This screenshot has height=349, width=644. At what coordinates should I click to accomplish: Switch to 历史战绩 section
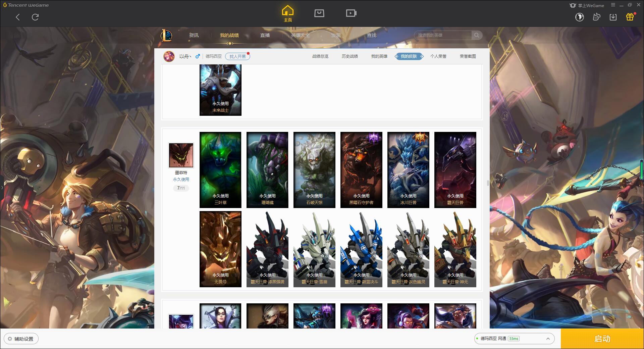(350, 56)
